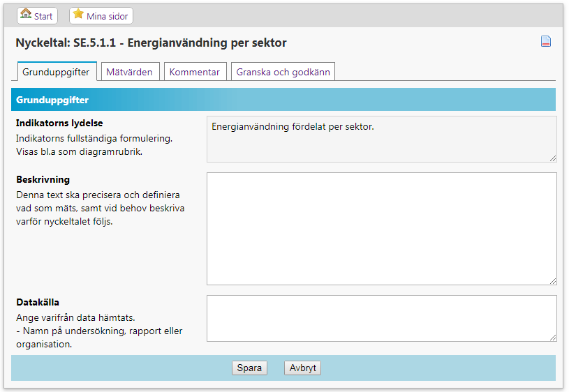Select the Kommentar tab
Screen dimensions: 569x392
[x=195, y=72]
